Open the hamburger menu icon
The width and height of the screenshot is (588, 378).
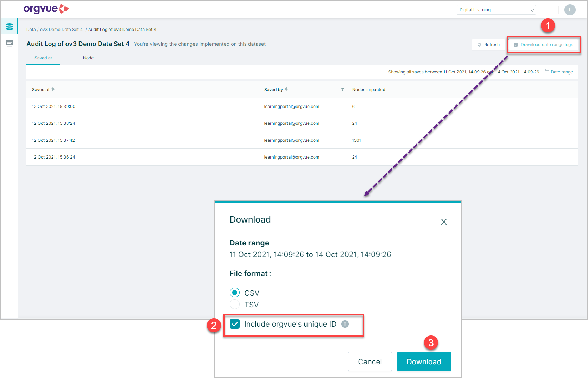(x=10, y=9)
